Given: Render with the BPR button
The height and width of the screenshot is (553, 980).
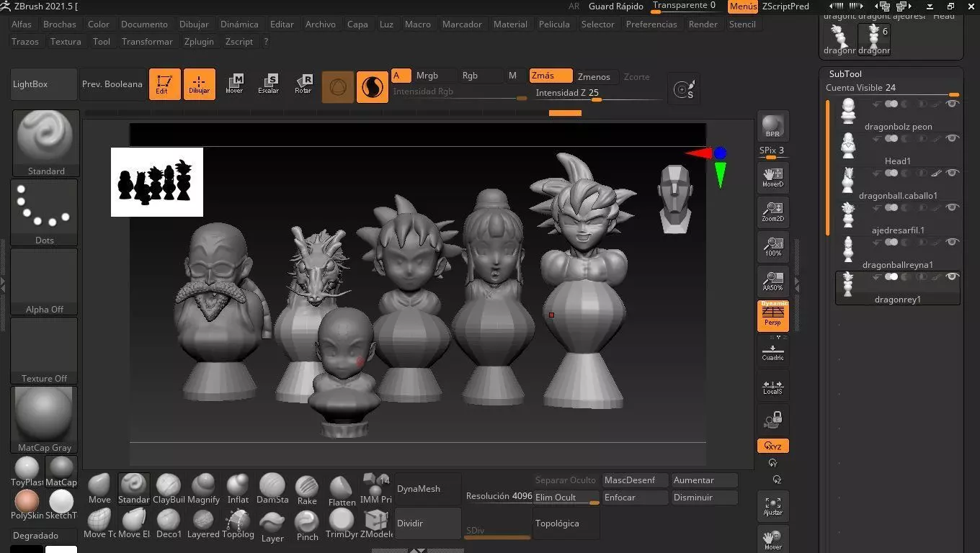Looking at the screenshot, I should click(x=773, y=126).
